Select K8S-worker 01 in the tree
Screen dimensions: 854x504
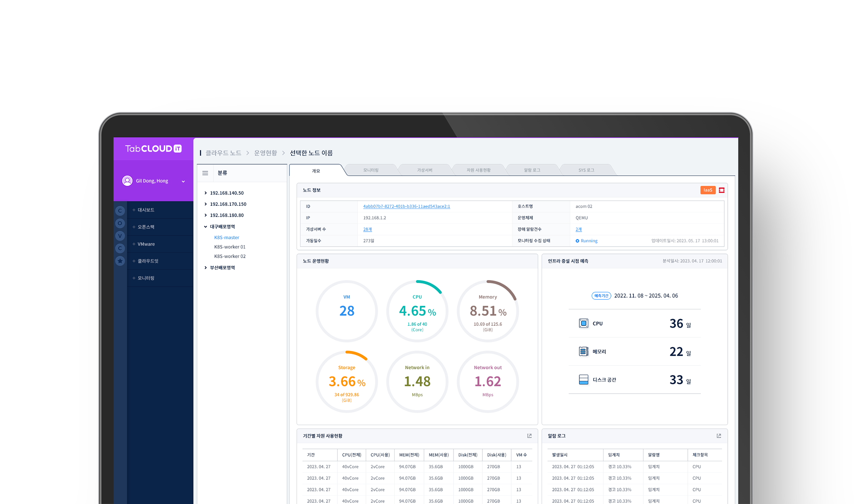click(x=230, y=247)
